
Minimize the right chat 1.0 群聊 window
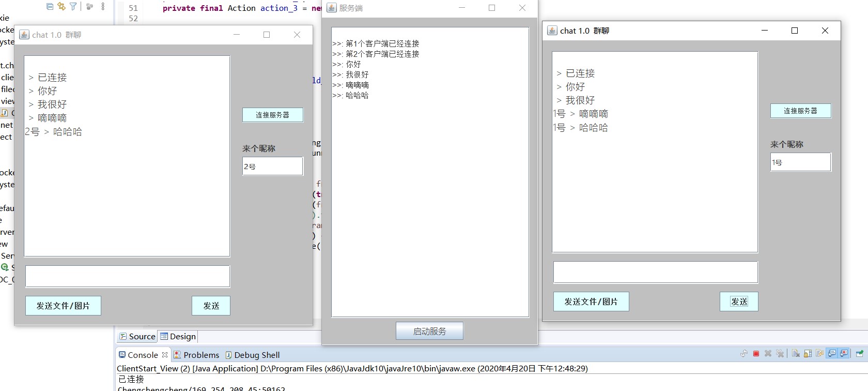click(x=765, y=31)
